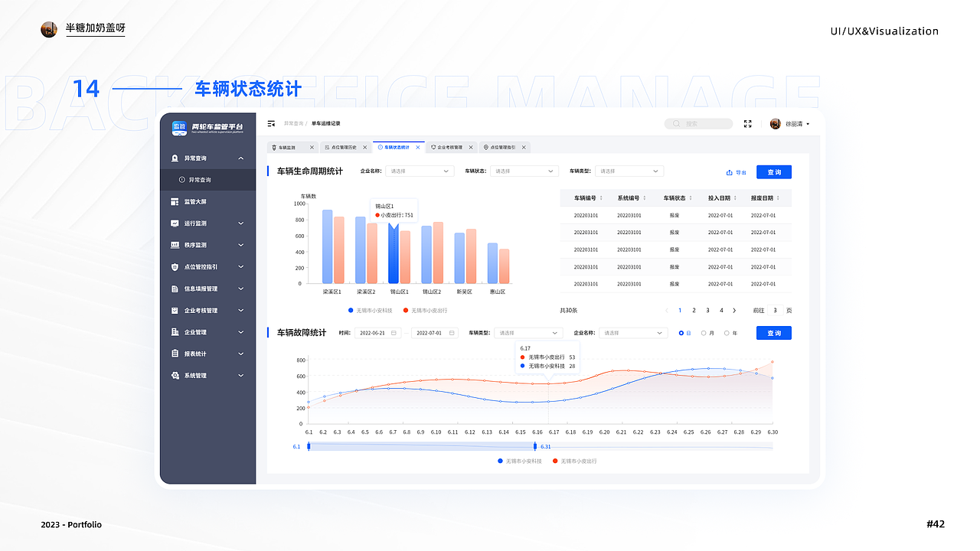Image resolution: width=980 pixels, height=551 pixels.
Task: Click the 前往 page number input
Action: [775, 311]
